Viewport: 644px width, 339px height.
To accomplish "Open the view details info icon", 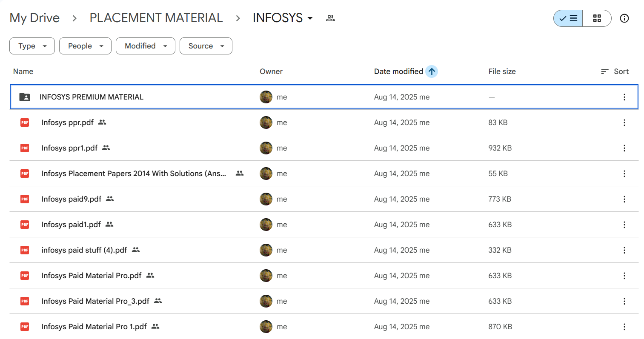I will (624, 18).
